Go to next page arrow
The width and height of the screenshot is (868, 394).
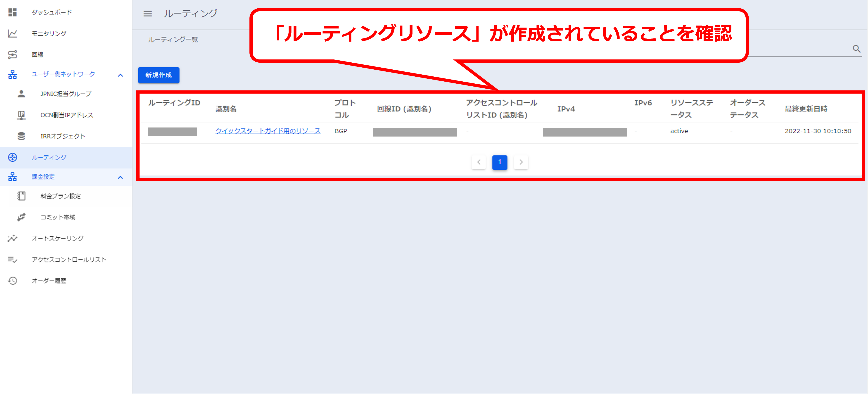click(521, 162)
